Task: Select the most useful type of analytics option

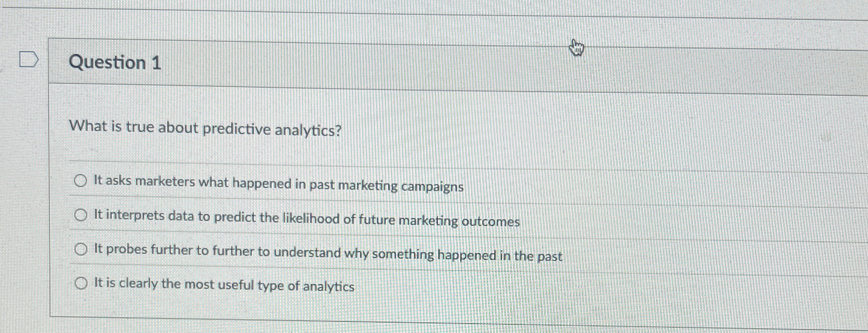Action: pos(81,283)
